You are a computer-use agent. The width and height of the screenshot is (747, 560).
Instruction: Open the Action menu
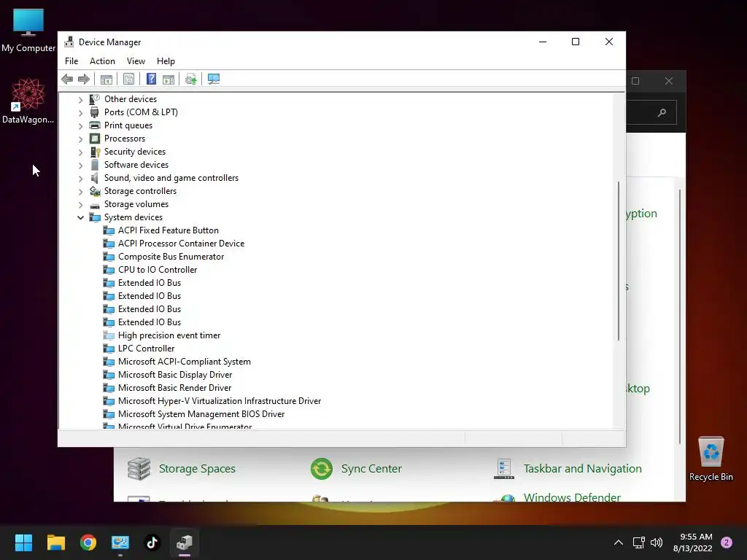tap(102, 61)
